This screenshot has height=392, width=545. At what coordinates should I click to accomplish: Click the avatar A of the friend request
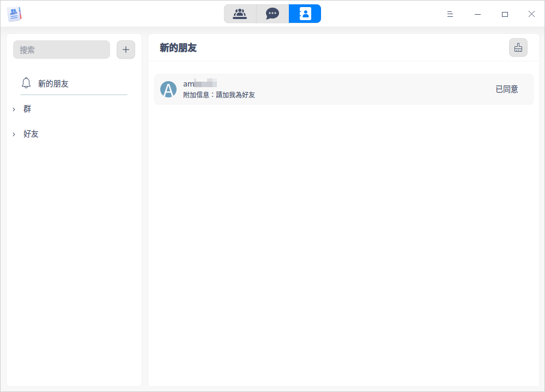pyautogui.click(x=168, y=90)
